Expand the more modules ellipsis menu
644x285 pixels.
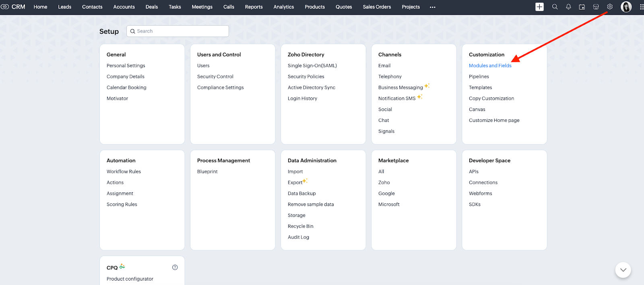point(433,7)
